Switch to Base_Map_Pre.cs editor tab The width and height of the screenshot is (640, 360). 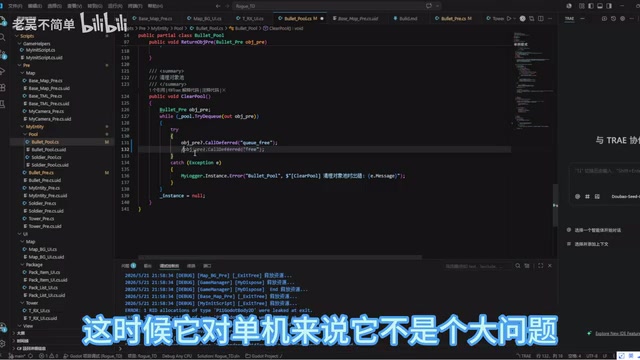pyautogui.click(x=155, y=18)
